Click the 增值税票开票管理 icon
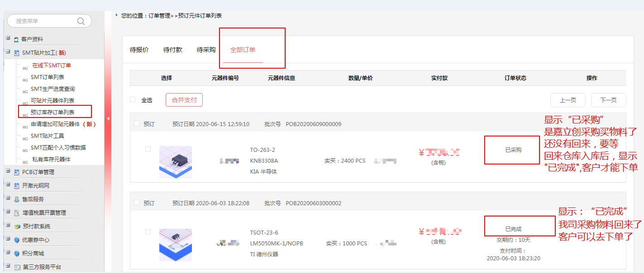Viewport: 644px width, 273px height. tap(17, 213)
